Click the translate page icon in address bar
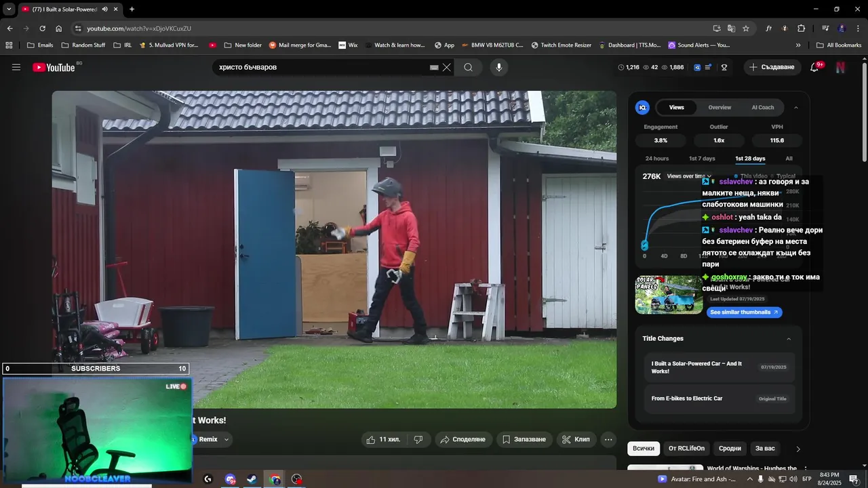 (x=731, y=28)
